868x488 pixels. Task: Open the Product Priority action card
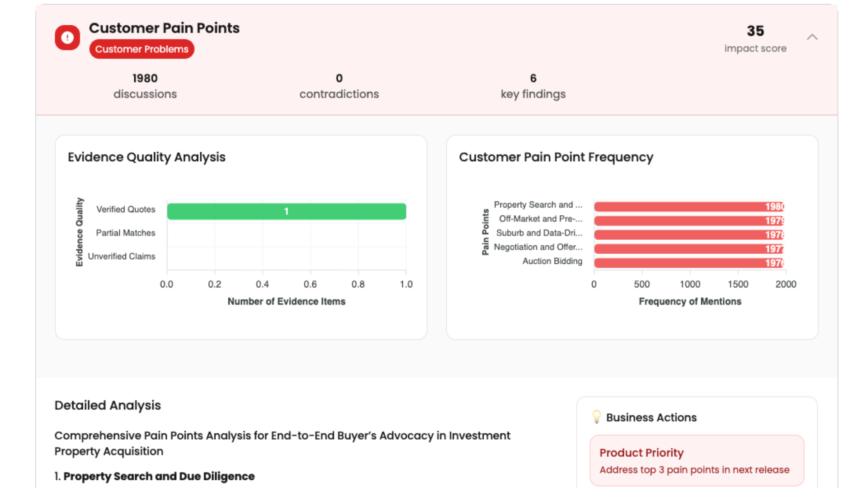[696, 460]
